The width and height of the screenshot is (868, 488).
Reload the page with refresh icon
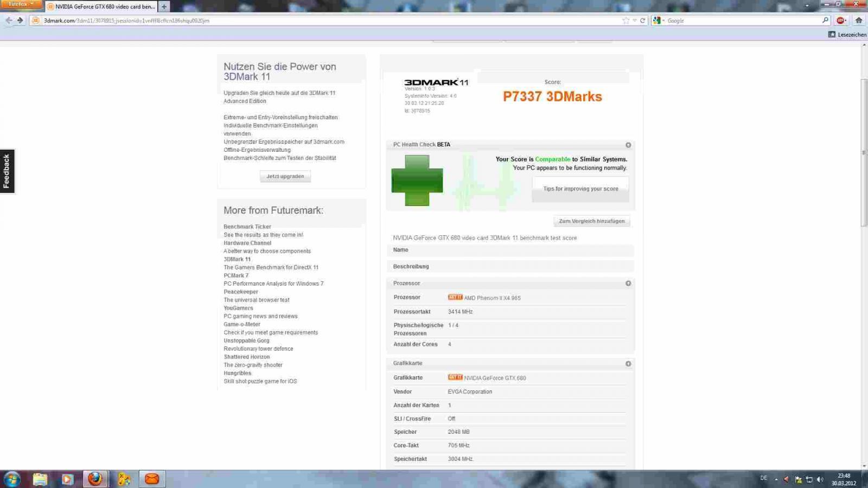(643, 21)
